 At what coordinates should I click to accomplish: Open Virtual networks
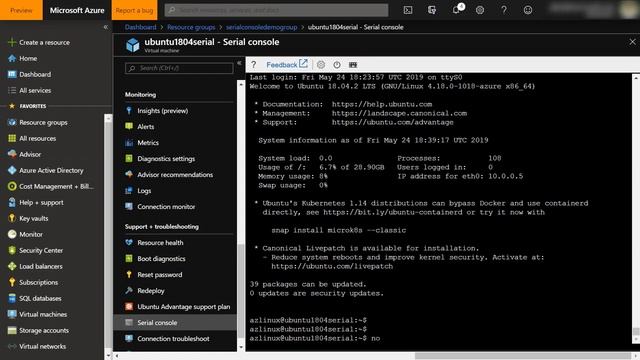click(37, 346)
